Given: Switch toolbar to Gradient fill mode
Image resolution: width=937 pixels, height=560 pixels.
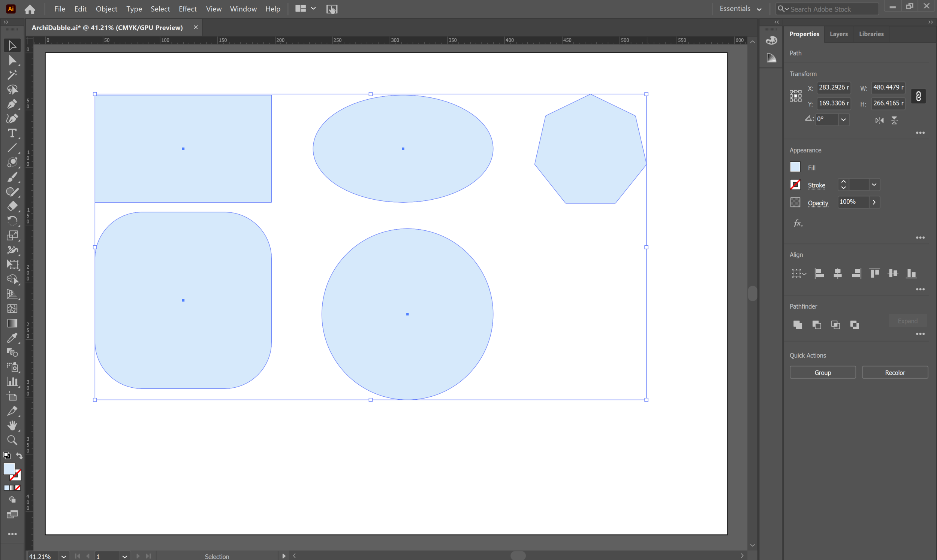Looking at the screenshot, I should [x=12, y=488].
